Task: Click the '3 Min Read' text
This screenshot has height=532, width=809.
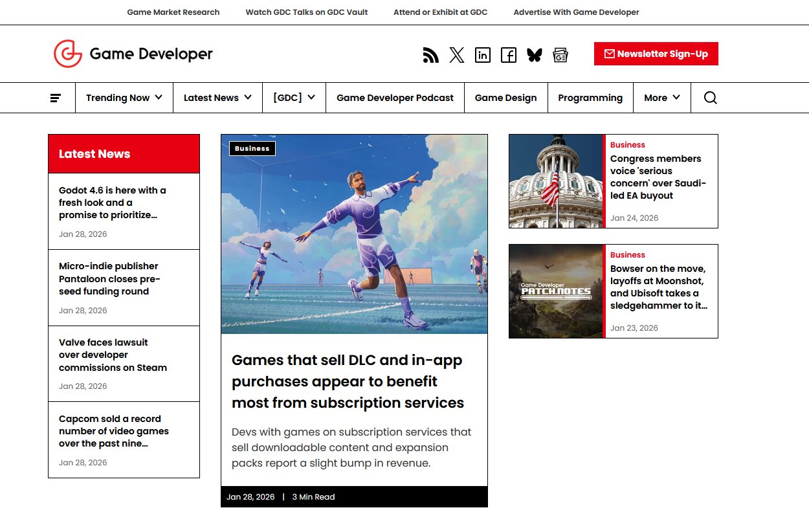Action: pos(314,497)
